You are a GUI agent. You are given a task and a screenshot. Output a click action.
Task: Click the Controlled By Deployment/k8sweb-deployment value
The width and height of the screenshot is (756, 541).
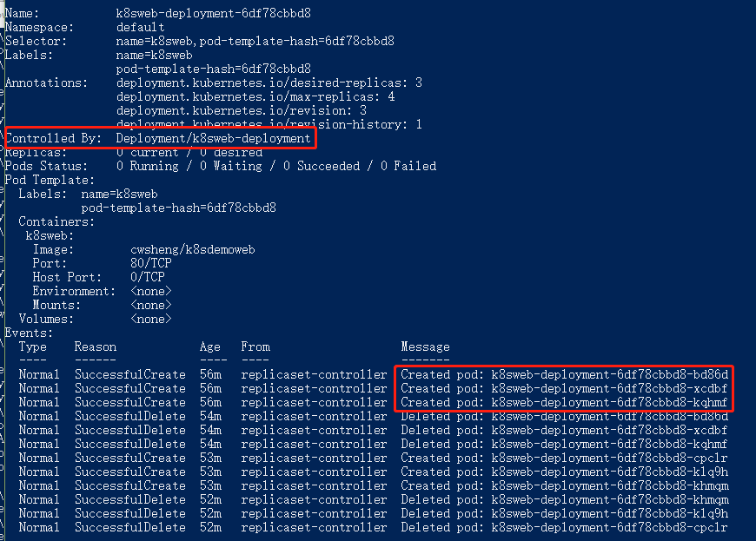click(214, 139)
